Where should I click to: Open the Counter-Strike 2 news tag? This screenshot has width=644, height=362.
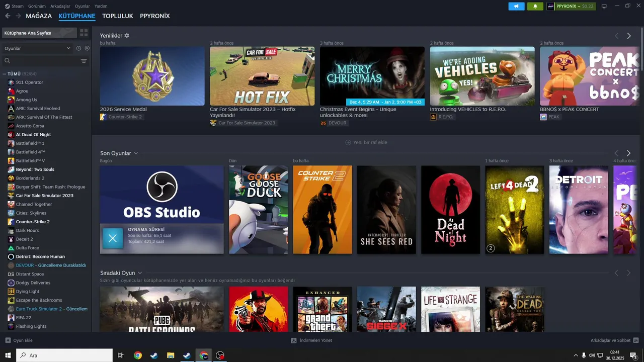[121, 117]
